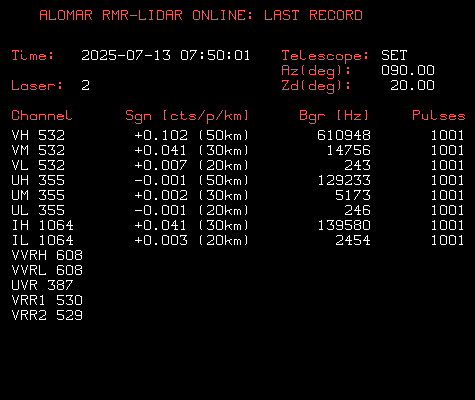Select channel row IH 1064
The height and width of the screenshot is (400, 475).
coord(43,225)
